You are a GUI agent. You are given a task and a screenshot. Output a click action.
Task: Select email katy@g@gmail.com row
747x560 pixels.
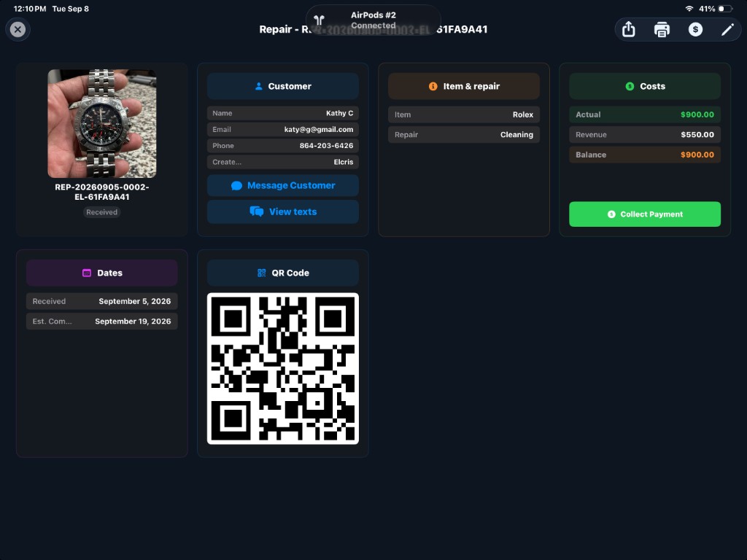(283, 130)
